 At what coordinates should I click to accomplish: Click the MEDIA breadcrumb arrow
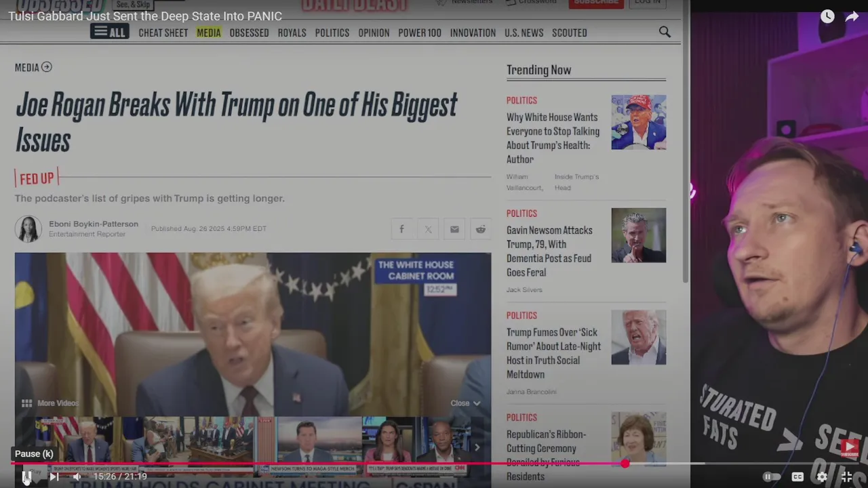click(x=46, y=67)
